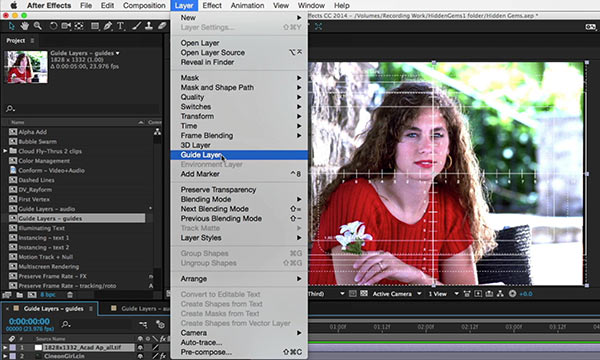Select Motion Track + Null in project list

(46, 257)
